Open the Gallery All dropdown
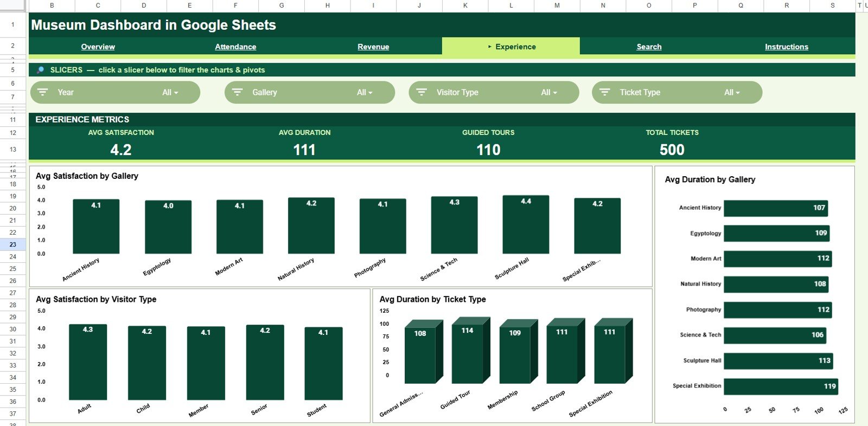Image resolution: width=868 pixels, height=426 pixels. [x=365, y=93]
